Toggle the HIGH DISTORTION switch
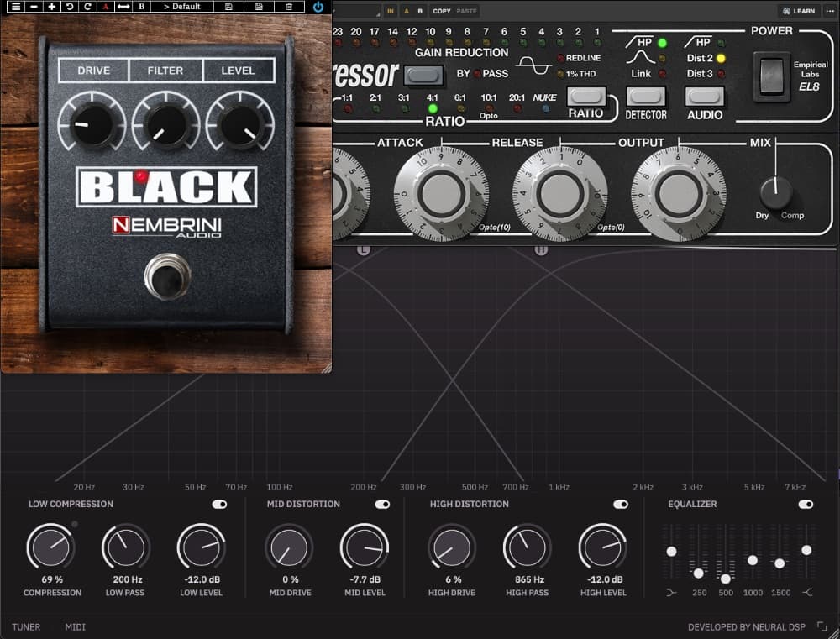Viewport: 840px width, 639px height. (x=621, y=505)
